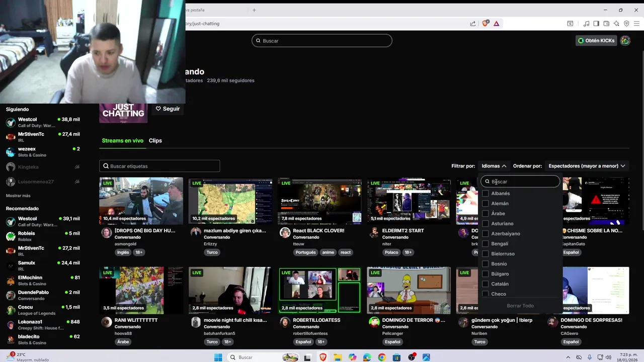Open Windows Start menu
Image resolution: width=644 pixels, height=362 pixels.
click(218, 357)
